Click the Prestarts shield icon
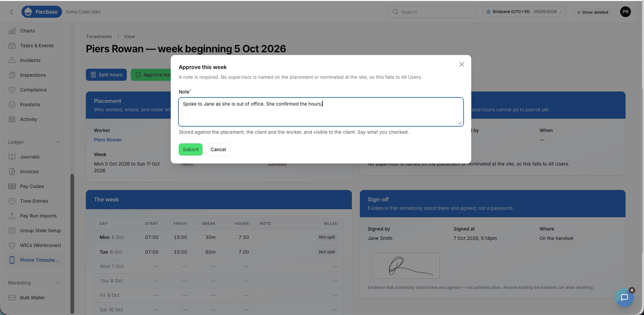Viewport: 644px width, 315px height. [x=12, y=105]
